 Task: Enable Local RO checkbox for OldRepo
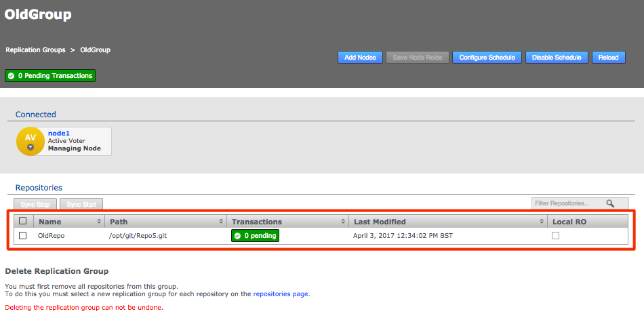(x=556, y=236)
